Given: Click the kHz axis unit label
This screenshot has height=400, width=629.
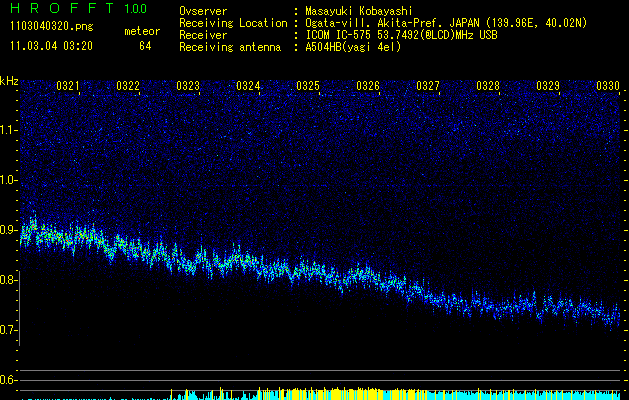Looking at the screenshot, I should (10, 80).
